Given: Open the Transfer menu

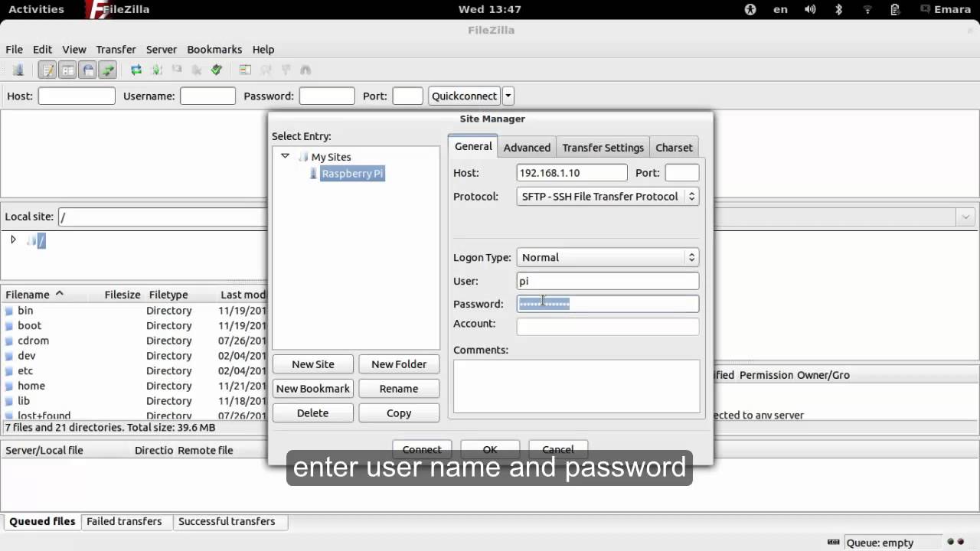Looking at the screenshot, I should coord(116,49).
